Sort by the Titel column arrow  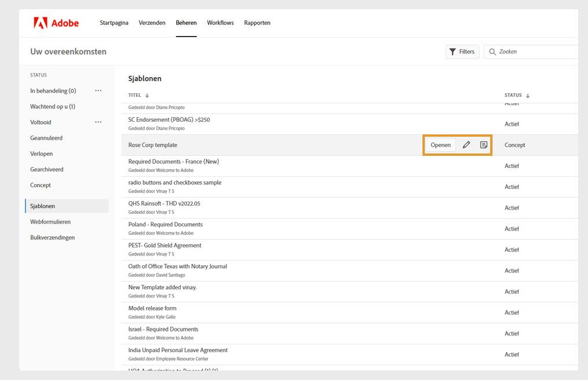click(147, 96)
